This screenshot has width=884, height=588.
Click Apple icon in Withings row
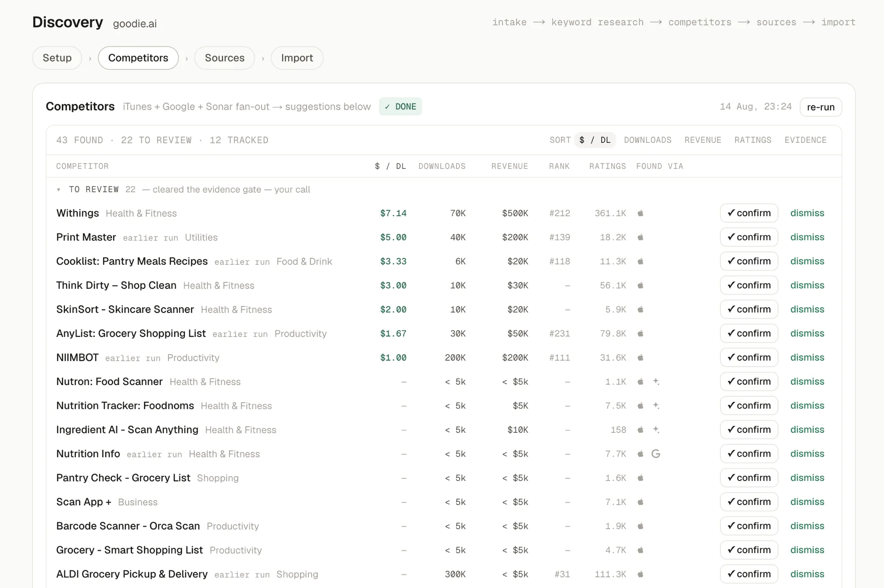pos(640,213)
